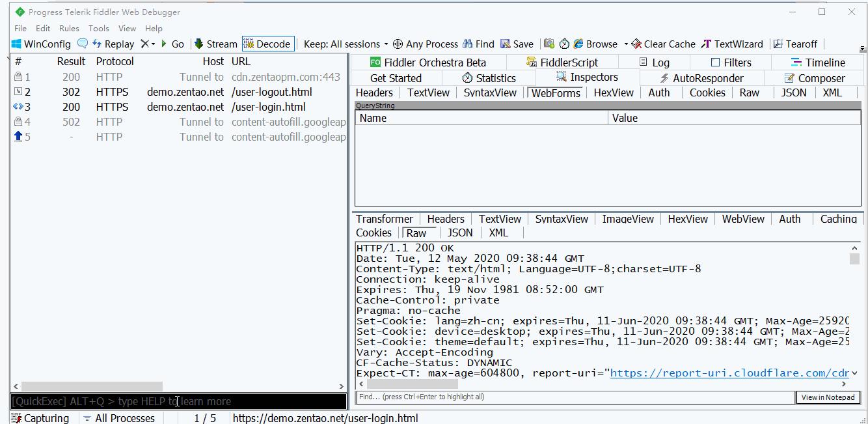This screenshot has height=424, width=868.
Task: Select the /user-logout.html session row
Action: (x=271, y=92)
